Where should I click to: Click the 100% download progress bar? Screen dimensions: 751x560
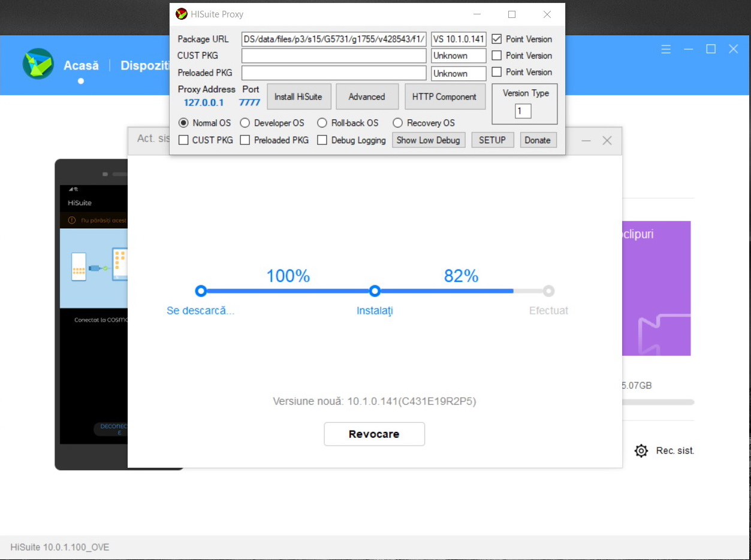click(288, 291)
